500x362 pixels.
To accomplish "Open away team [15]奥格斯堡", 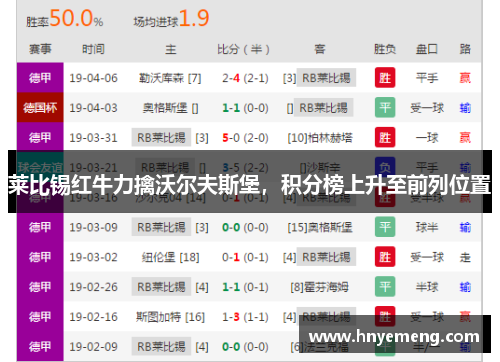I will [x=320, y=228].
